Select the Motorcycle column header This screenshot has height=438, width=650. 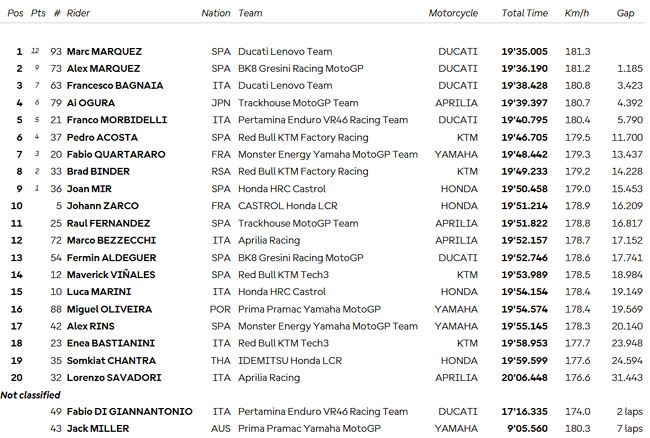coord(453,14)
